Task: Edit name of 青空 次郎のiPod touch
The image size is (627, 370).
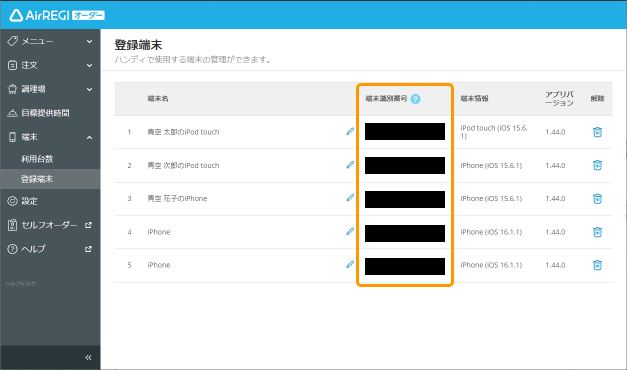Action: [x=350, y=165]
